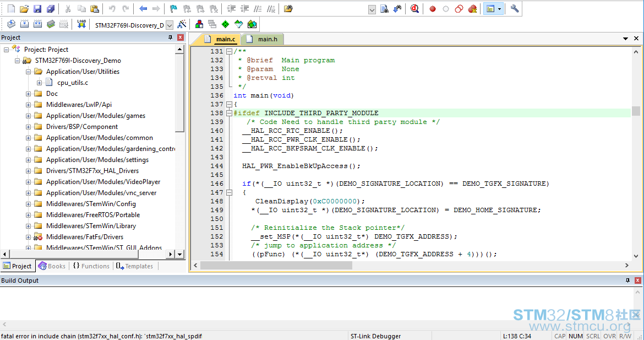Open editor tab list dropdown arrow
644x340 pixels.
coord(625,39)
